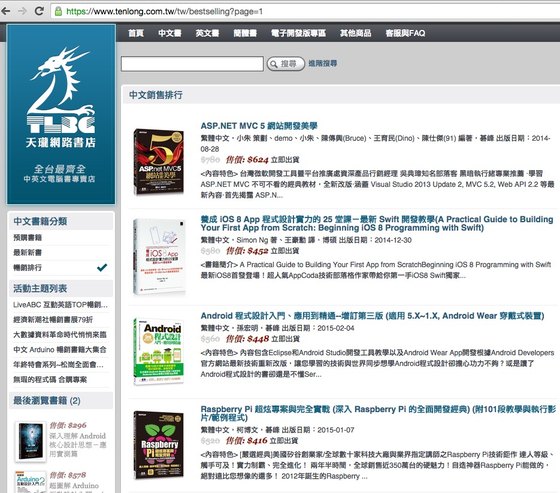Open the 首頁 home menu item
Screen dimensions: 560x493
[136, 33]
